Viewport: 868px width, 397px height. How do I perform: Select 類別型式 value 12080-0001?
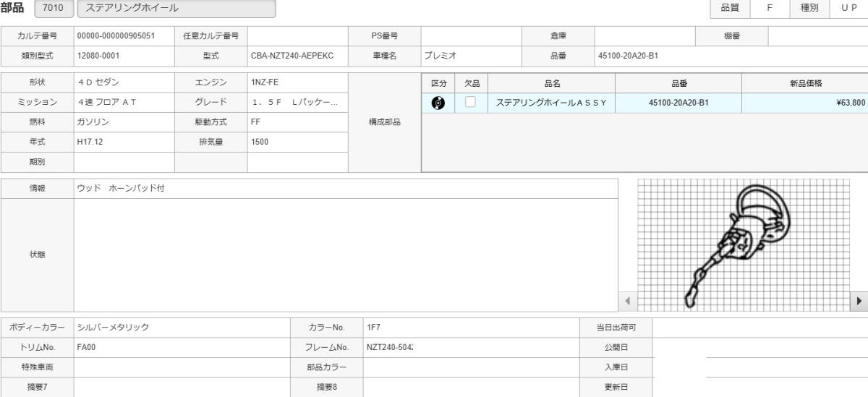click(124, 56)
